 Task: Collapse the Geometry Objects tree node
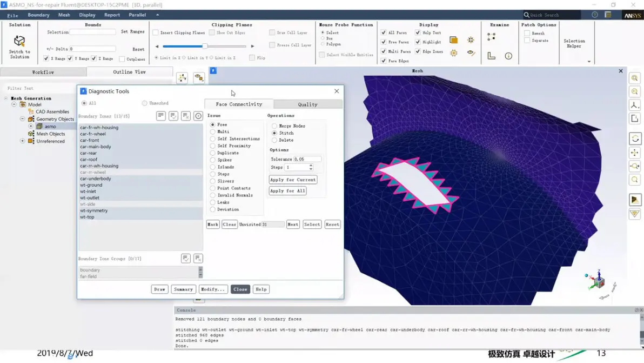(x=23, y=119)
